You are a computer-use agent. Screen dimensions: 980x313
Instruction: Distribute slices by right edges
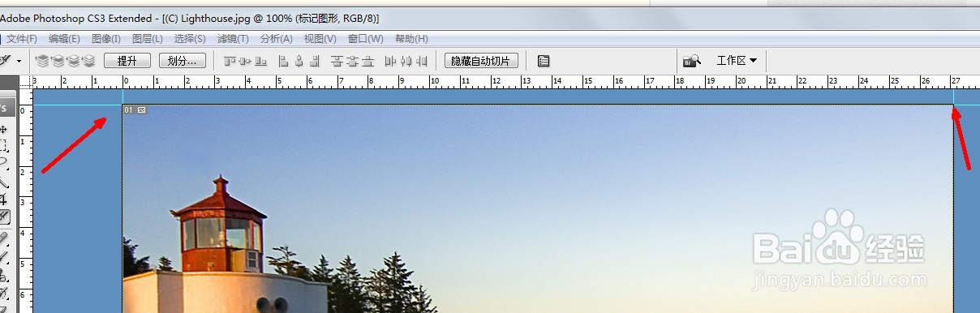tap(422, 61)
